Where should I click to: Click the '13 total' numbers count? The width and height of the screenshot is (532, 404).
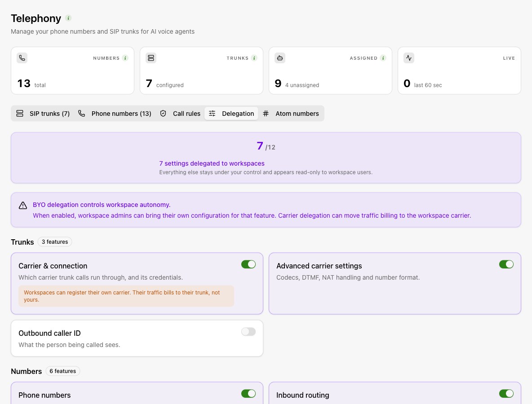(31, 83)
